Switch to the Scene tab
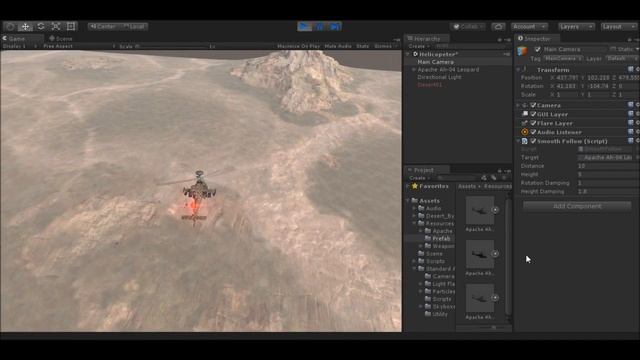 click(61, 38)
